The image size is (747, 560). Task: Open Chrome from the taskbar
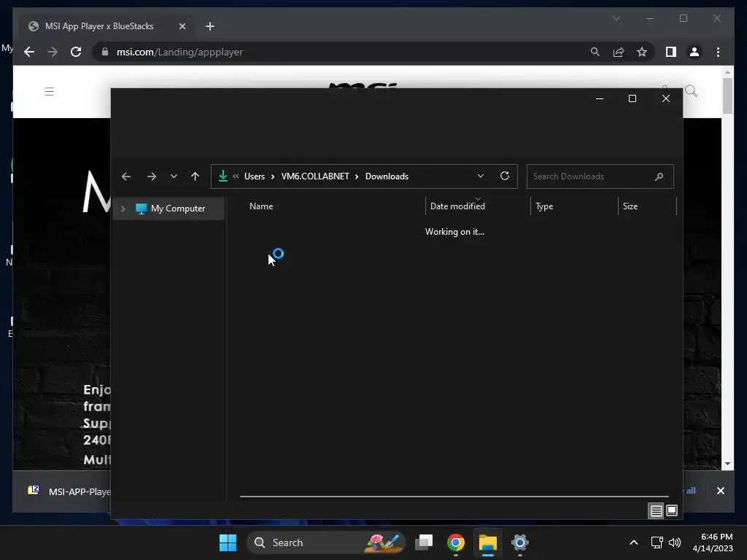coord(456,542)
